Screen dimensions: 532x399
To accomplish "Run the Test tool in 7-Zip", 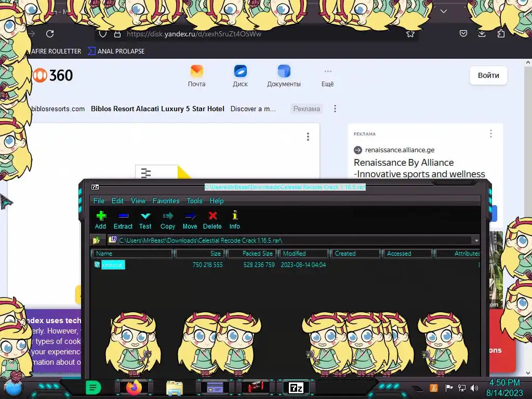I will 145,220.
